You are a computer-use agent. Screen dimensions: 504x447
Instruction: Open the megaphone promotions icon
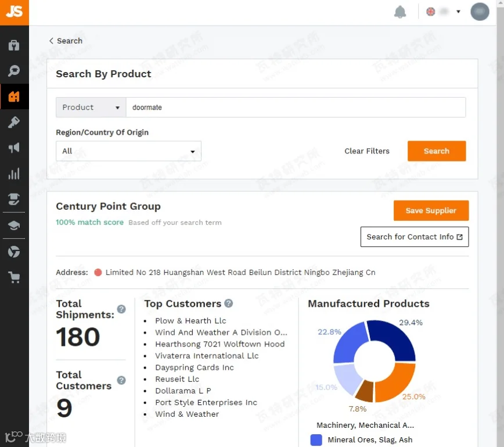pos(14,148)
